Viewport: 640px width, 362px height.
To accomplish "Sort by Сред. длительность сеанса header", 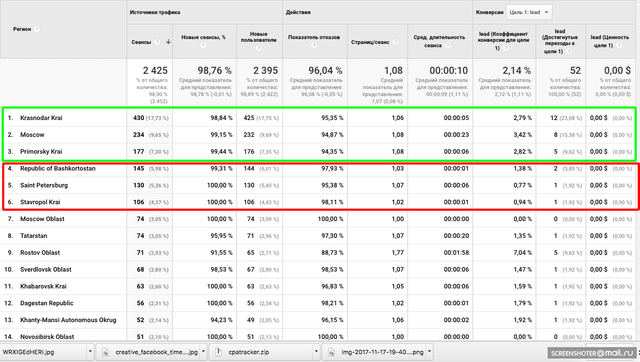I will pyautogui.click(x=439, y=41).
